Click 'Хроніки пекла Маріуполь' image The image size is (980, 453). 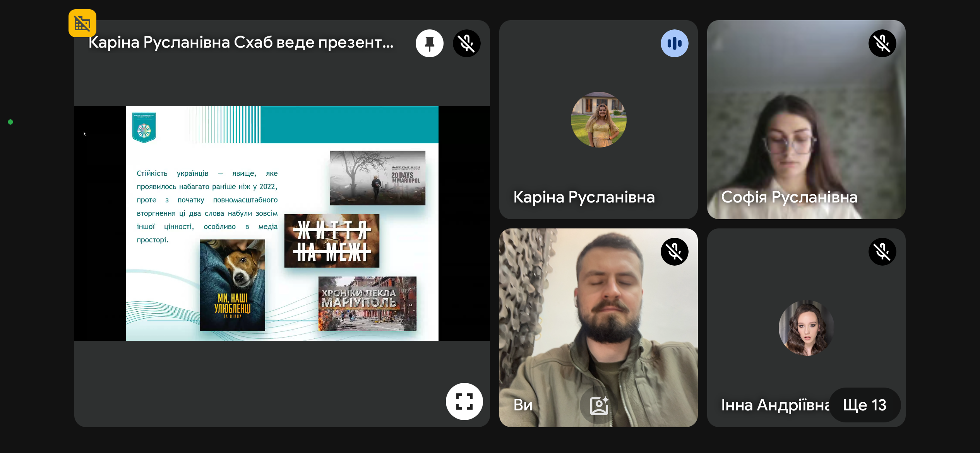(x=367, y=304)
